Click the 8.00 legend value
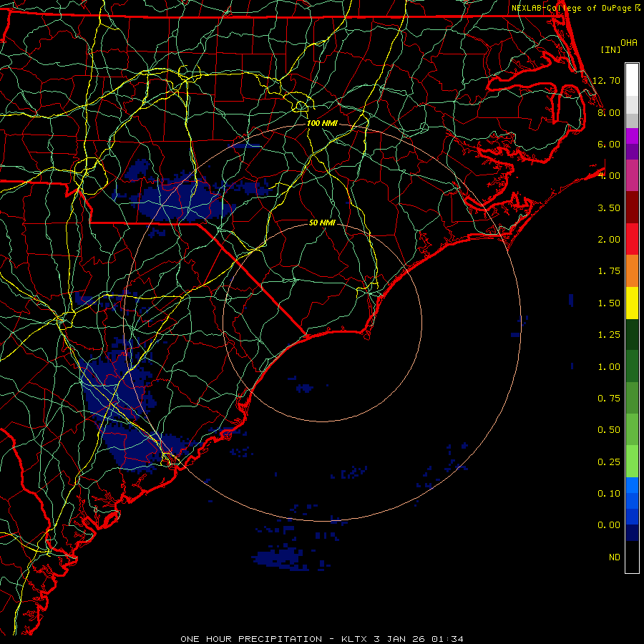The height and width of the screenshot is (644, 644). 609,112
